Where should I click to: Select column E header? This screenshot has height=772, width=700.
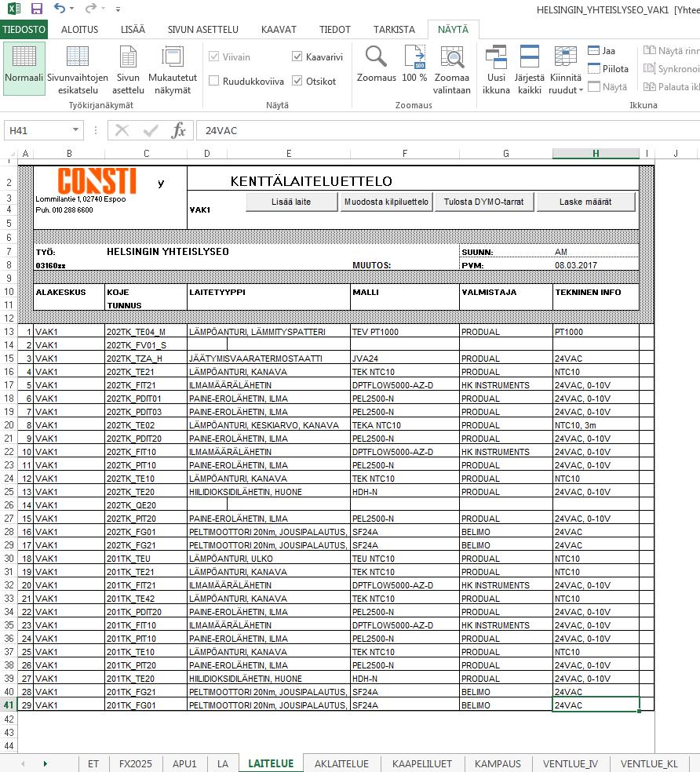(x=289, y=154)
